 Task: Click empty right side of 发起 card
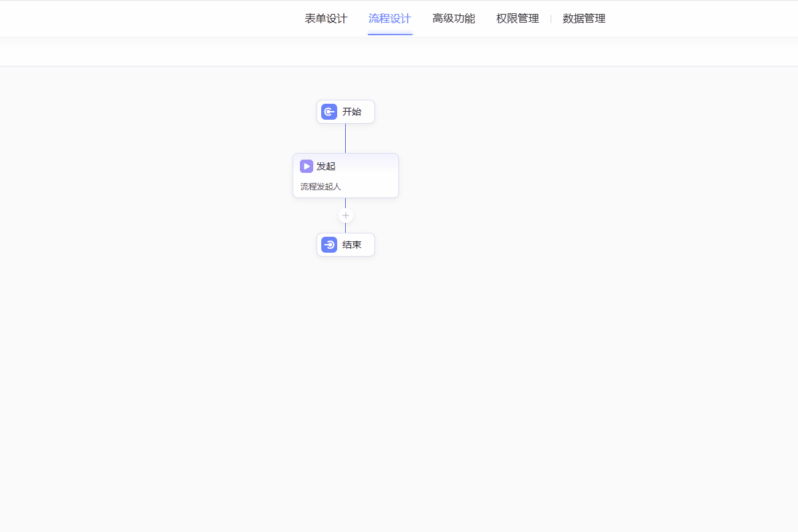tap(376, 176)
